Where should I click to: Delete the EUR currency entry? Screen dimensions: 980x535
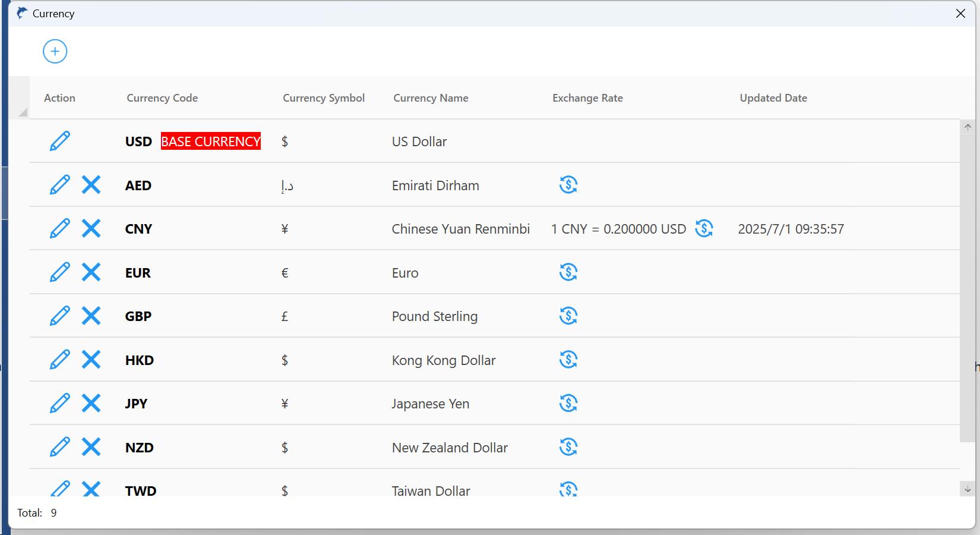click(91, 272)
